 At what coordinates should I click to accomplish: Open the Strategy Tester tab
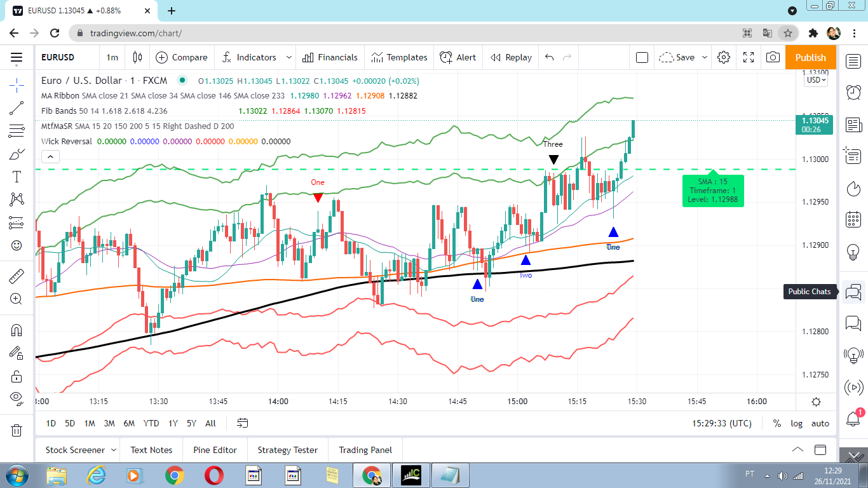[x=287, y=450]
